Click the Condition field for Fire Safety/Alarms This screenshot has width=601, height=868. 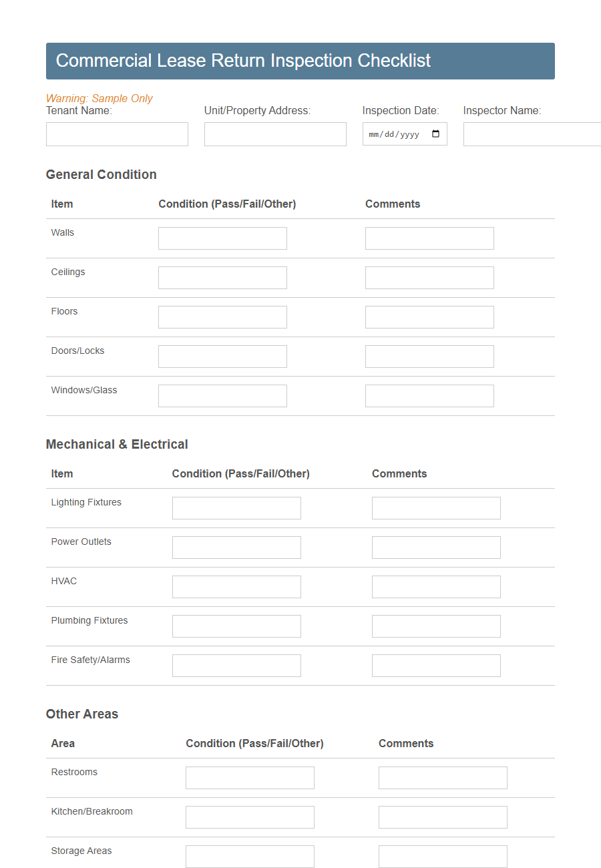click(x=236, y=665)
